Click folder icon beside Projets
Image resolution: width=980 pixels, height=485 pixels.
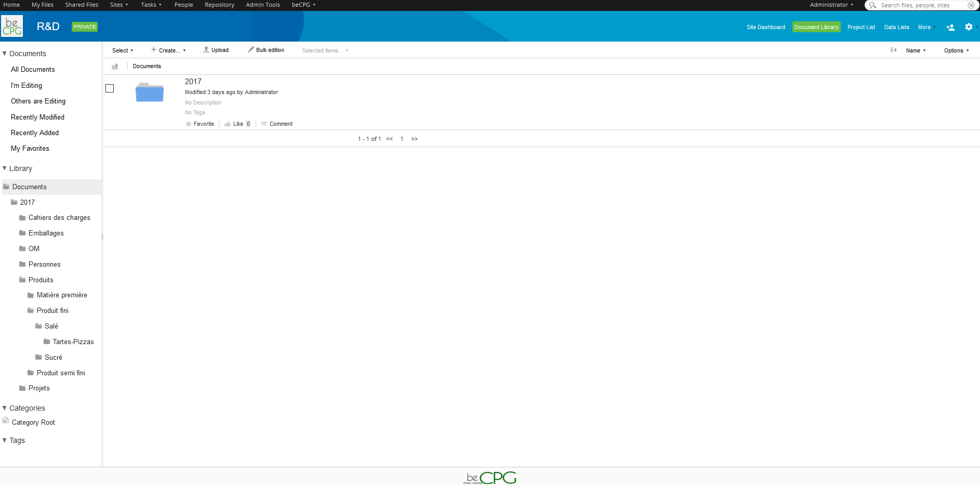[22, 388]
